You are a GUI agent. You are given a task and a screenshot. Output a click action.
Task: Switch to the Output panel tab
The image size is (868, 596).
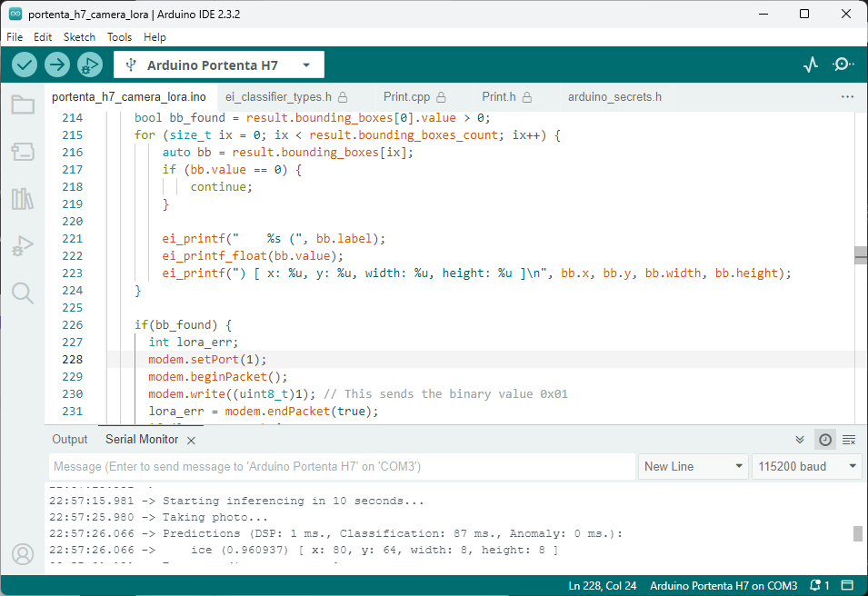[x=70, y=440]
